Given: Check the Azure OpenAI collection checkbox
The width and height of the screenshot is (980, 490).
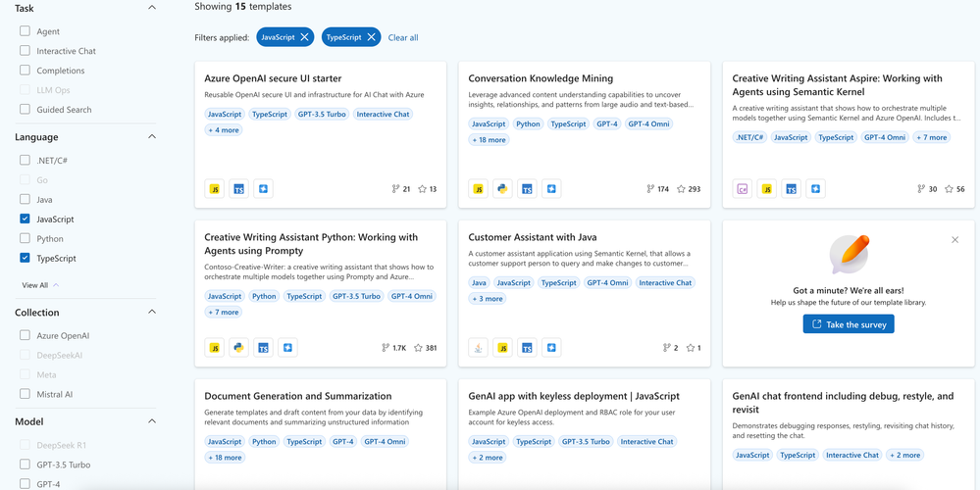Looking at the screenshot, I should (25, 335).
